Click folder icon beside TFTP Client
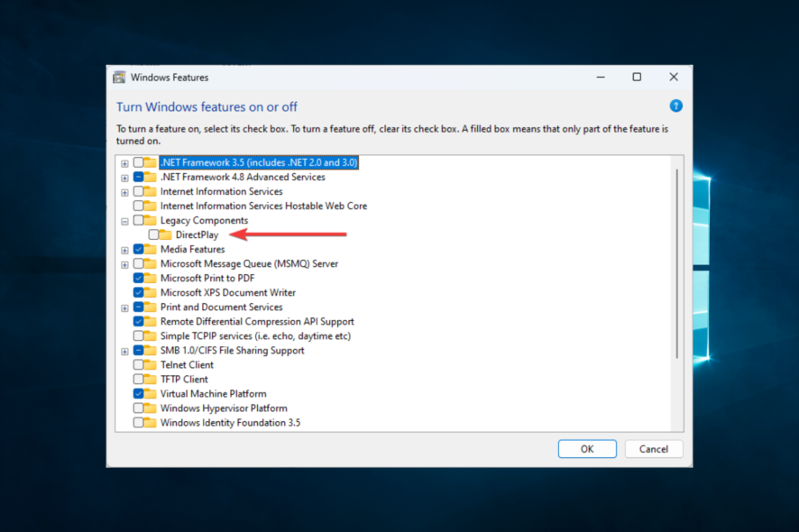Screen dimensions: 799x532 click(x=150, y=379)
